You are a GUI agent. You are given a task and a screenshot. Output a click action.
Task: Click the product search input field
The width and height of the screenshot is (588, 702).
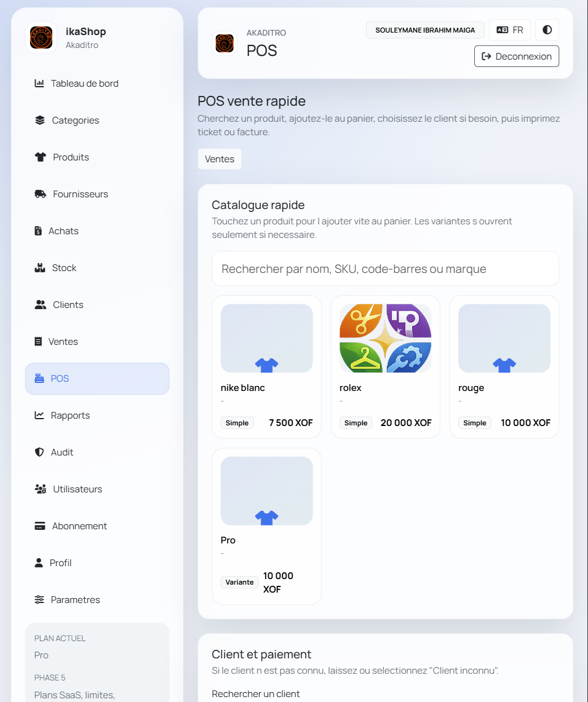point(385,269)
